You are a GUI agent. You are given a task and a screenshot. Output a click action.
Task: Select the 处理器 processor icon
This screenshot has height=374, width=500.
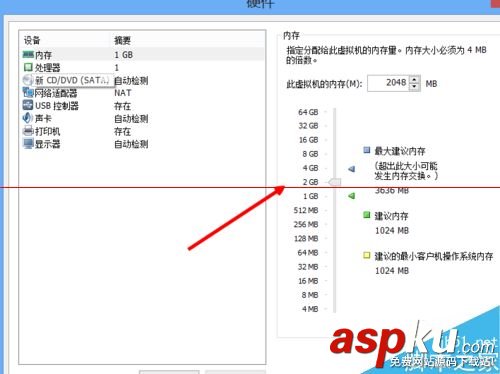pyautogui.click(x=28, y=67)
